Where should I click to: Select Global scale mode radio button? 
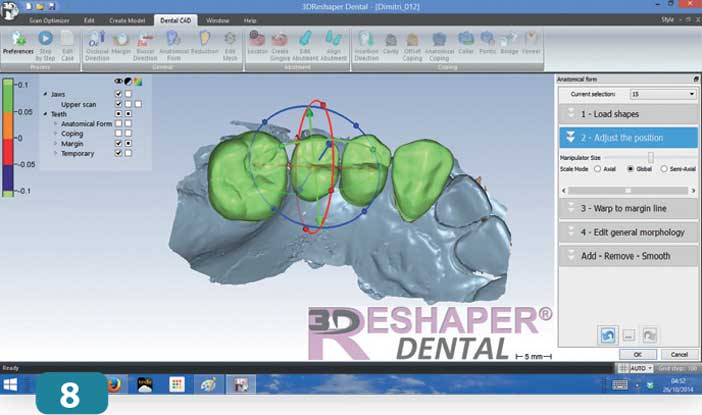(630, 169)
